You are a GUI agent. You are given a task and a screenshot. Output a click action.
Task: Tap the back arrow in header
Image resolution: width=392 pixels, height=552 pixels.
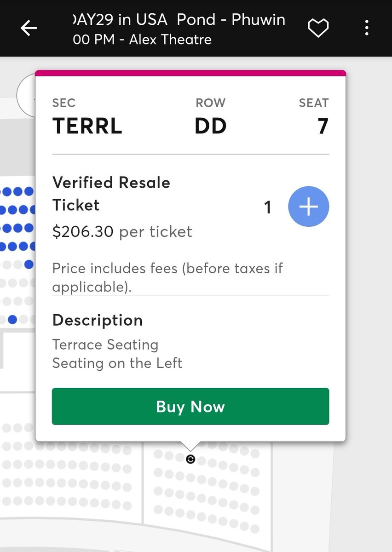pos(29,29)
